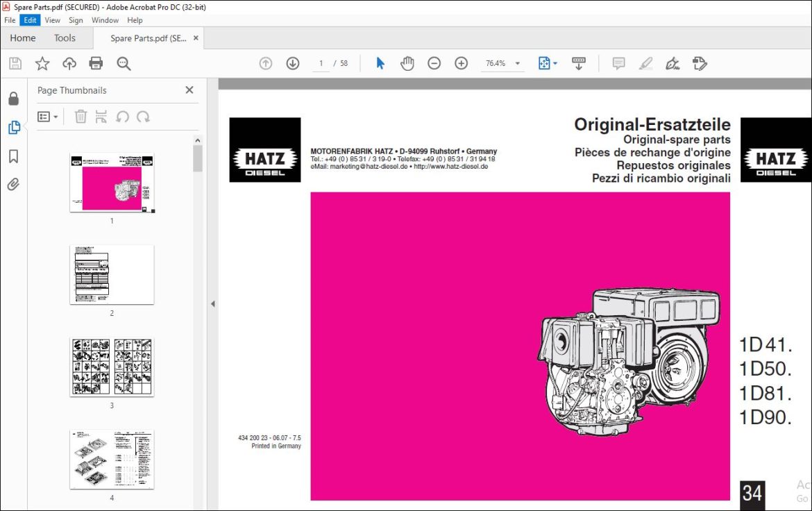Open the Window menu
The height and width of the screenshot is (511, 812).
pyautogui.click(x=105, y=20)
